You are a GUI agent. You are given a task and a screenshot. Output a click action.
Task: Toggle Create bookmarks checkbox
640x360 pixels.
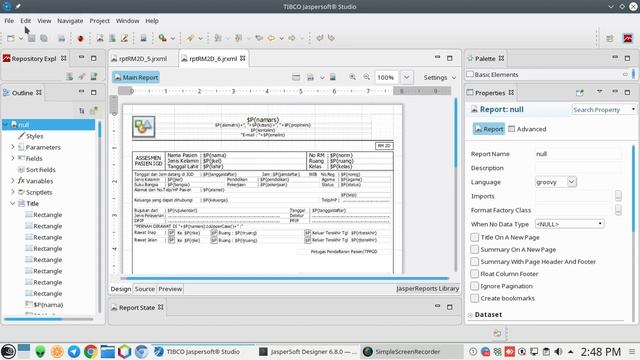(x=475, y=298)
